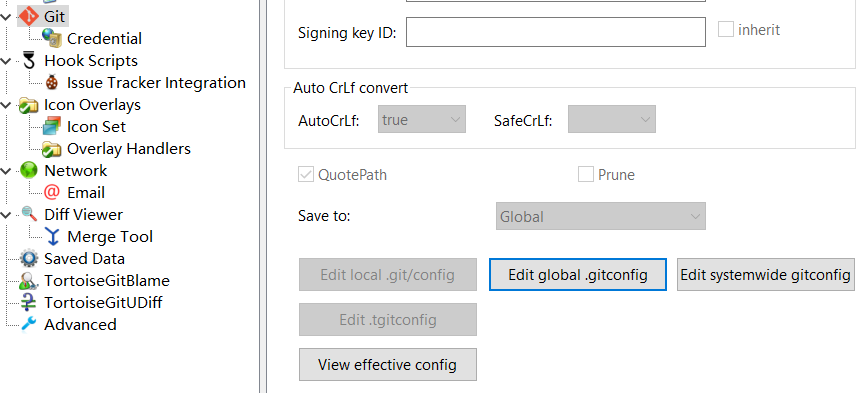This screenshot has height=393, width=862.
Task: Toggle the QuotePath checkbox
Action: click(x=306, y=175)
